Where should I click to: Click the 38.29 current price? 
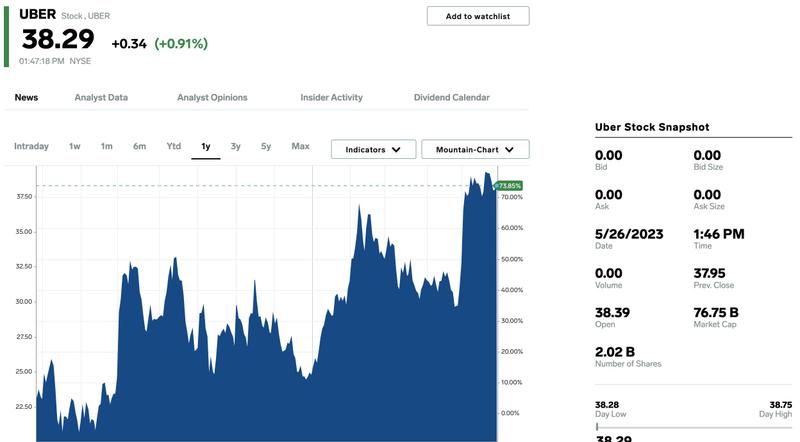pos(58,39)
